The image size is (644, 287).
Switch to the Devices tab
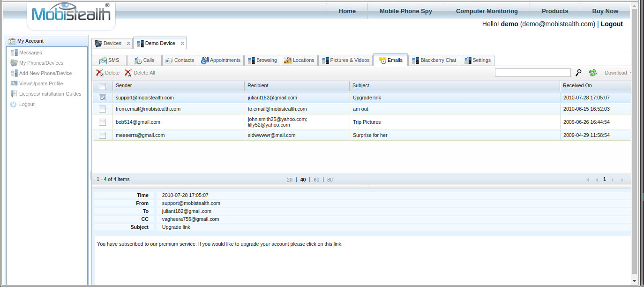[112, 43]
